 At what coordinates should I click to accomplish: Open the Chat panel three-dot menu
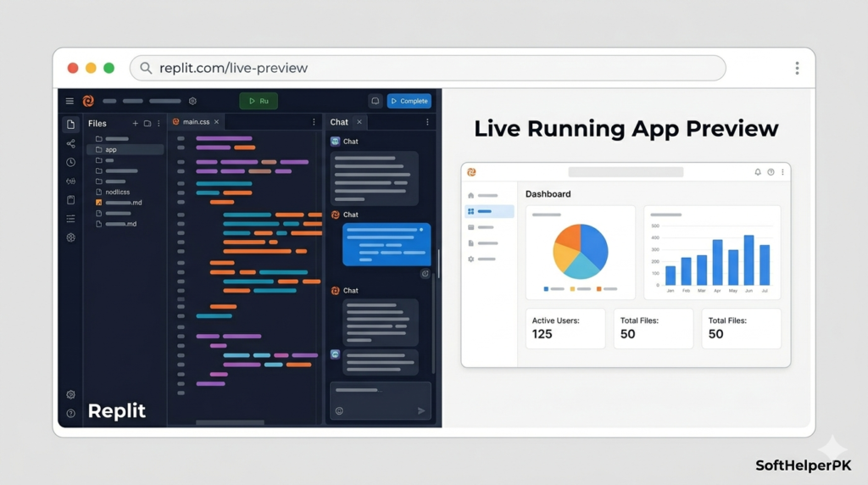[427, 122]
